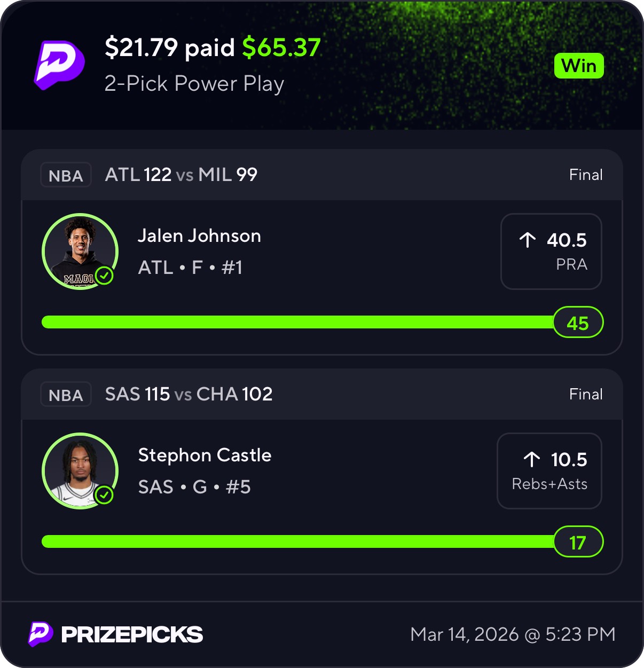Click Jalen Johnson's player photo
Viewport: 644px width, 668px height.
pos(79,250)
